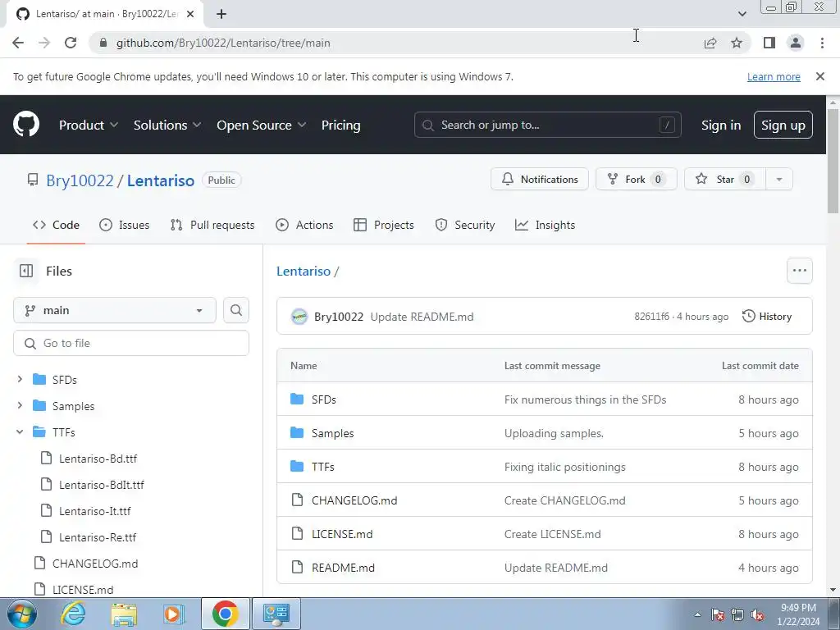Click Bry10022 avatar in latest commit
Image resolution: width=840 pixels, height=630 pixels.
299,317
